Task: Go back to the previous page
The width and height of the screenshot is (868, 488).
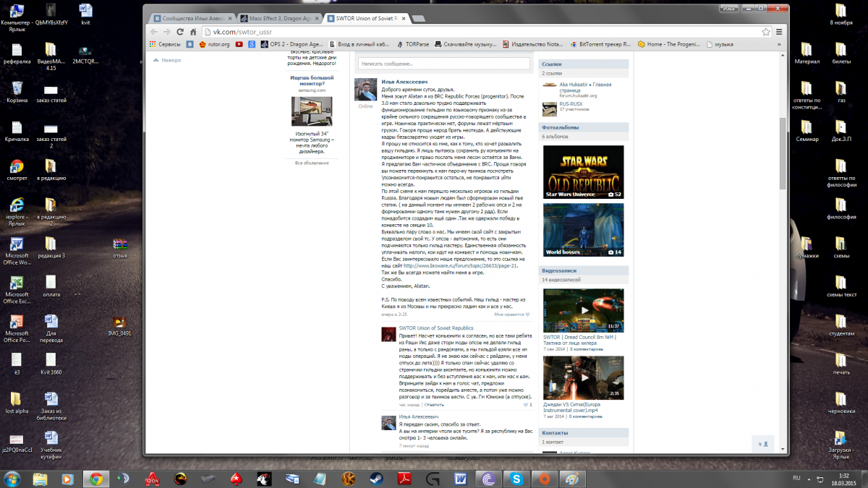Action: click(x=153, y=32)
